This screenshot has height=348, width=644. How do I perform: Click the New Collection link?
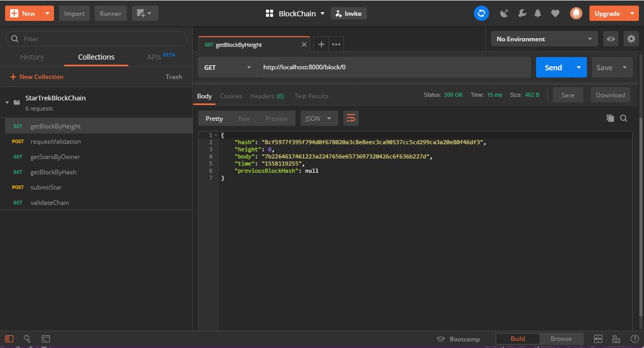coord(37,77)
